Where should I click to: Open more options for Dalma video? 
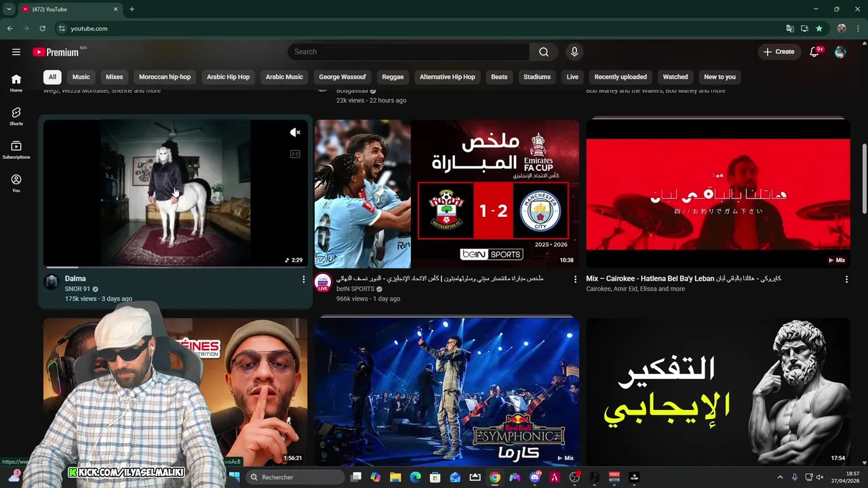303,279
